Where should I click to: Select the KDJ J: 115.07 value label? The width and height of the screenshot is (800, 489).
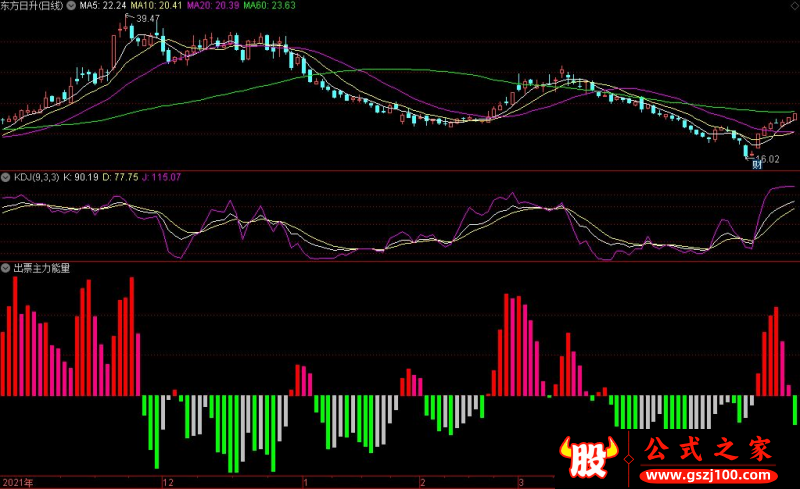pyautogui.click(x=161, y=178)
